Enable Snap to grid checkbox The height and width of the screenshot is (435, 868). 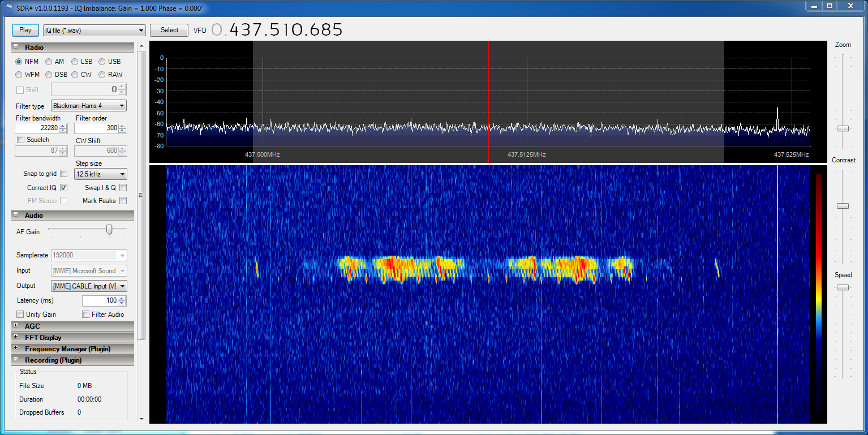point(63,174)
